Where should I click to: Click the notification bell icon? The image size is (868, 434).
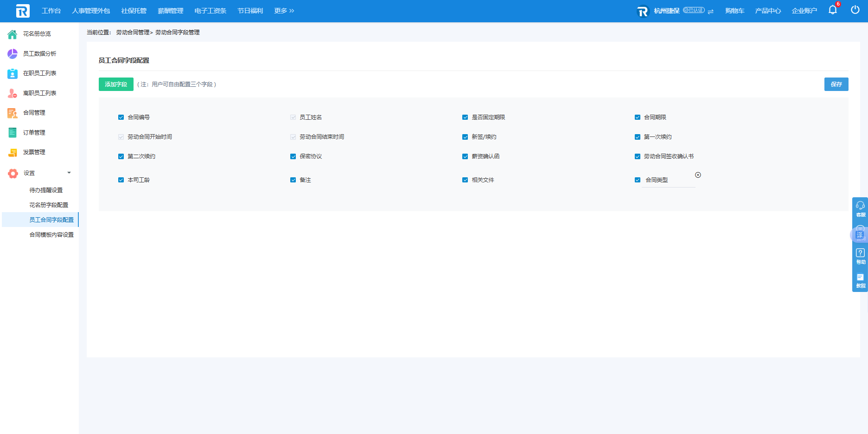(x=832, y=10)
